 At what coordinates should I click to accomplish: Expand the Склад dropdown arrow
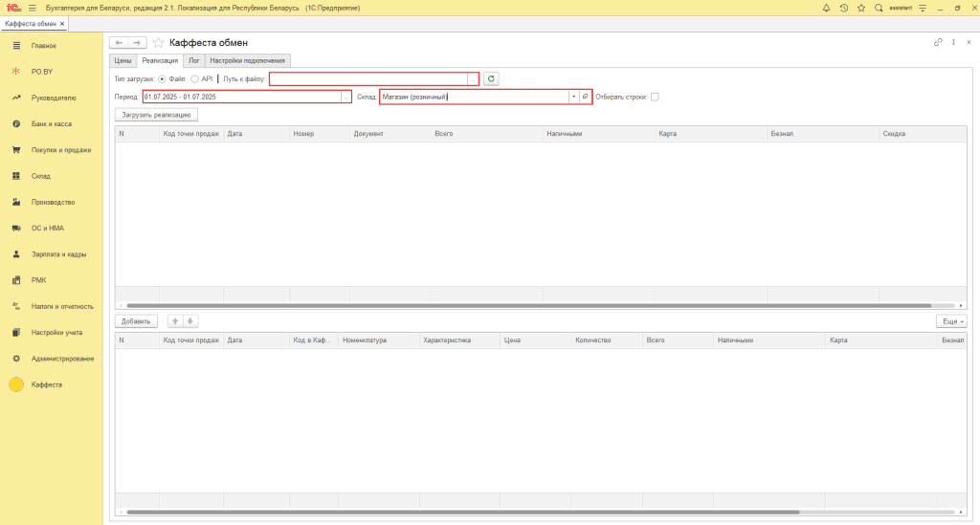click(x=574, y=97)
